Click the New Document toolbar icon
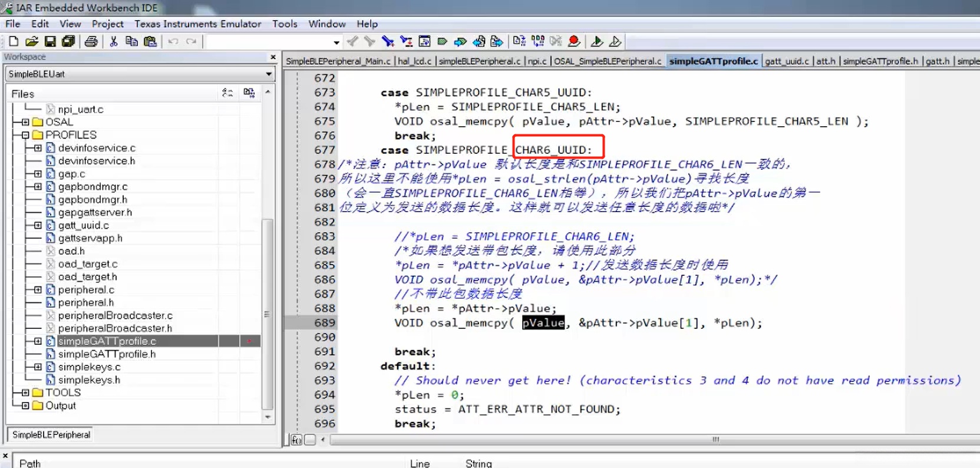The image size is (980, 468). (x=14, y=41)
